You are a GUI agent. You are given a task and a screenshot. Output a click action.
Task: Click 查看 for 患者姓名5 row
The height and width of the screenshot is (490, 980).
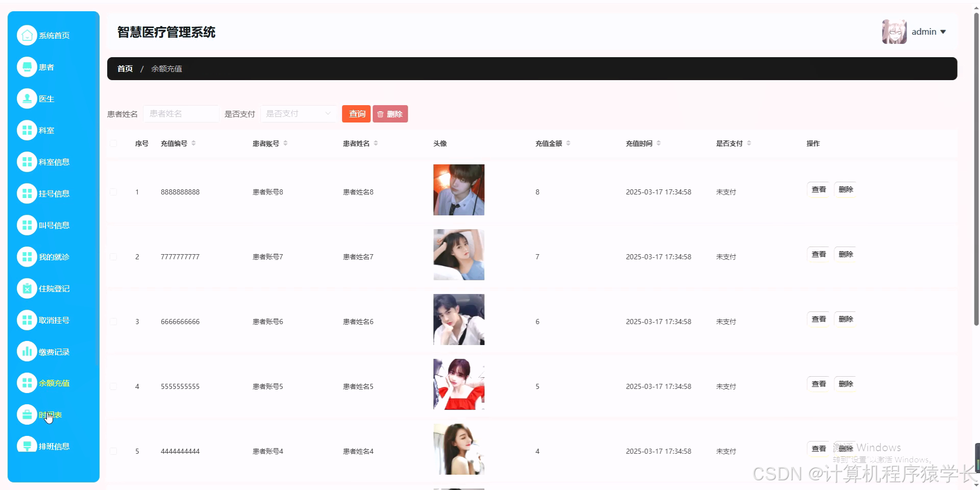pyautogui.click(x=819, y=384)
